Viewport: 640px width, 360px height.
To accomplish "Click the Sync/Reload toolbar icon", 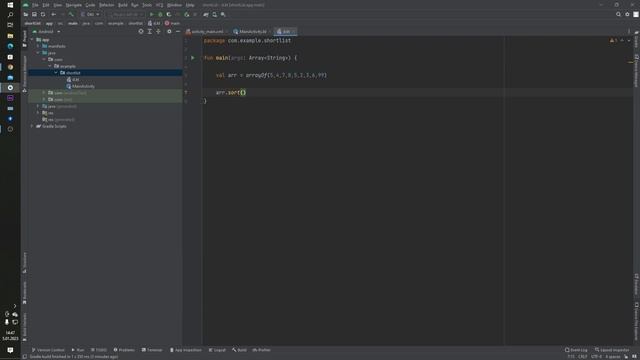I will (43, 14).
